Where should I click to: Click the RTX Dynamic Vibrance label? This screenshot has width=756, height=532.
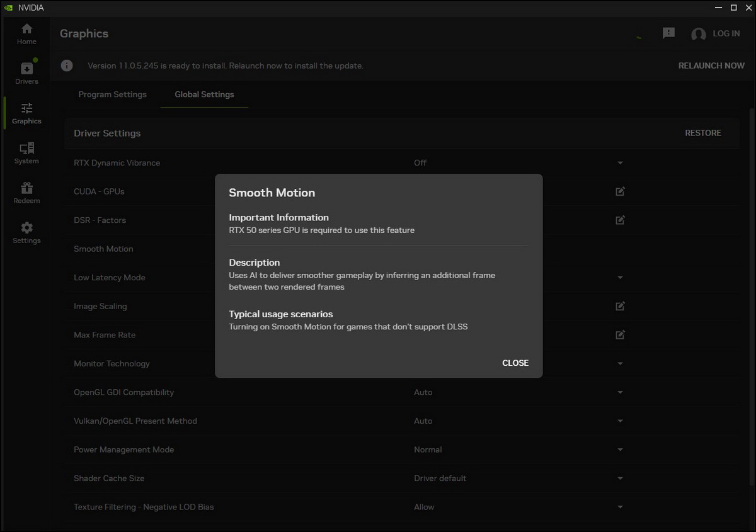coord(117,162)
